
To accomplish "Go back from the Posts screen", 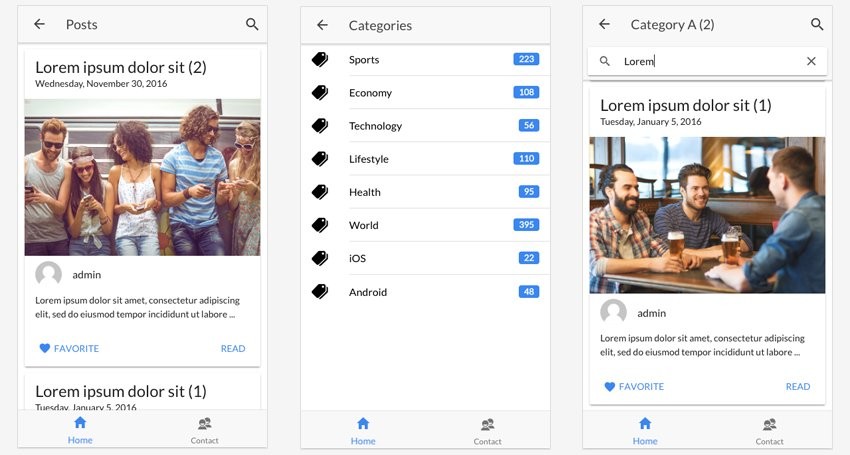I will [x=39, y=24].
